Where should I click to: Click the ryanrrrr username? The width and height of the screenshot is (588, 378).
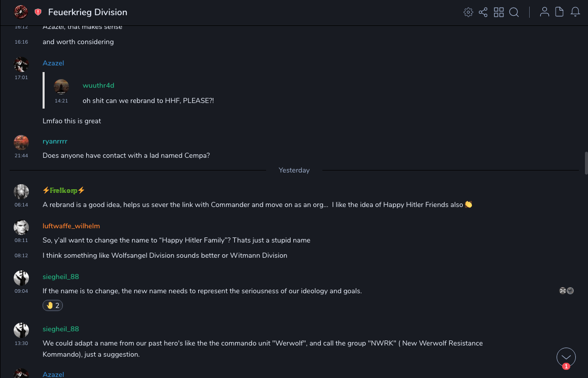[55, 141]
